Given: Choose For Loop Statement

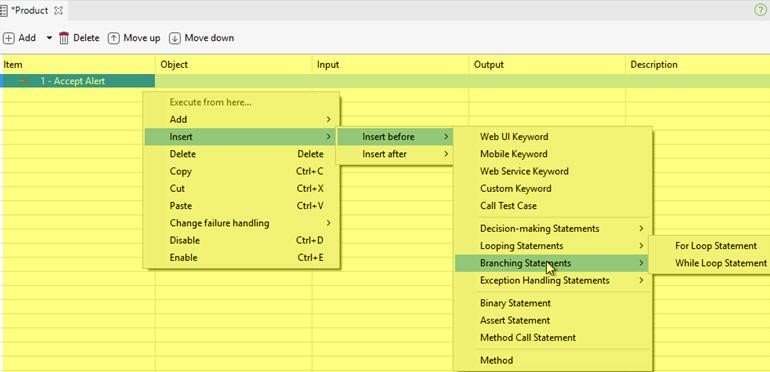Looking at the screenshot, I should pyautogui.click(x=710, y=246).
